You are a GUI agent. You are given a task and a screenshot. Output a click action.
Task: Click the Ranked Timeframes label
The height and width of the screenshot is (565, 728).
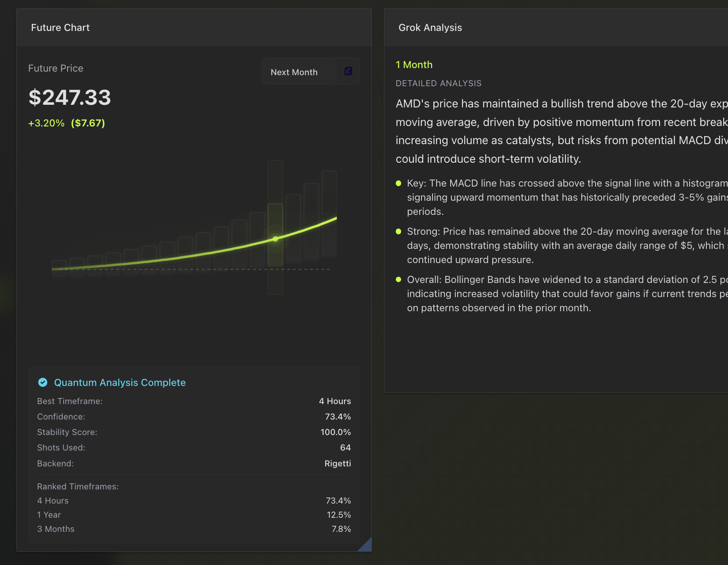[x=78, y=486]
